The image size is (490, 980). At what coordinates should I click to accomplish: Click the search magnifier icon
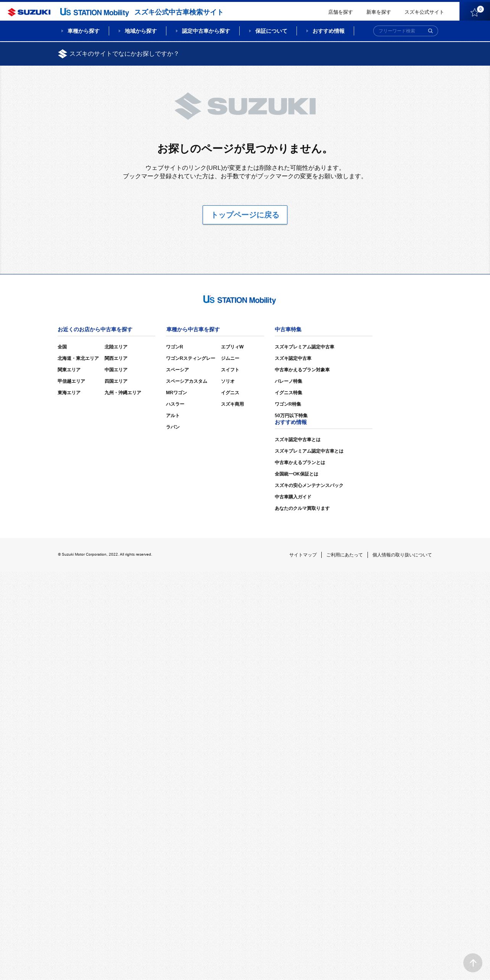click(430, 31)
